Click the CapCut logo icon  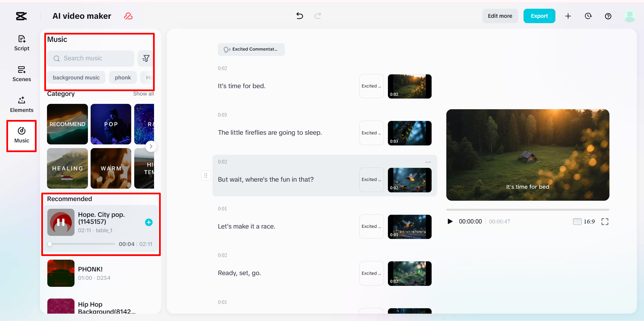[x=21, y=16]
